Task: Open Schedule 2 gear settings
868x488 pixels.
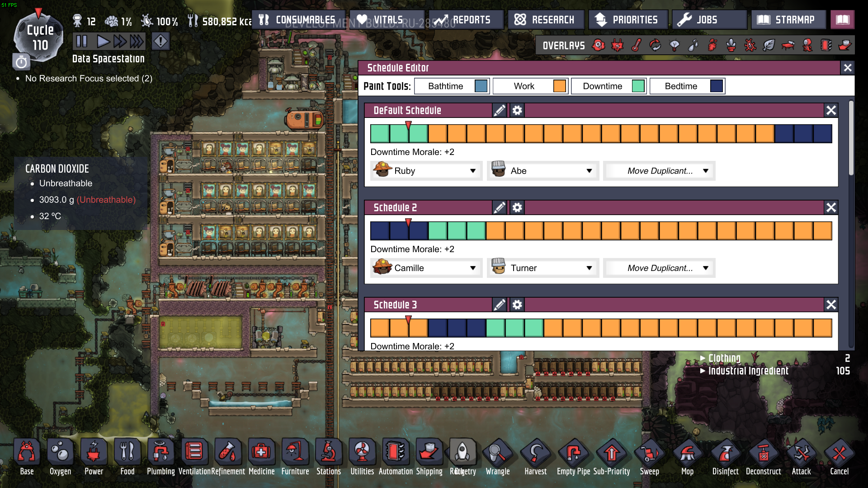Action: pyautogui.click(x=517, y=207)
